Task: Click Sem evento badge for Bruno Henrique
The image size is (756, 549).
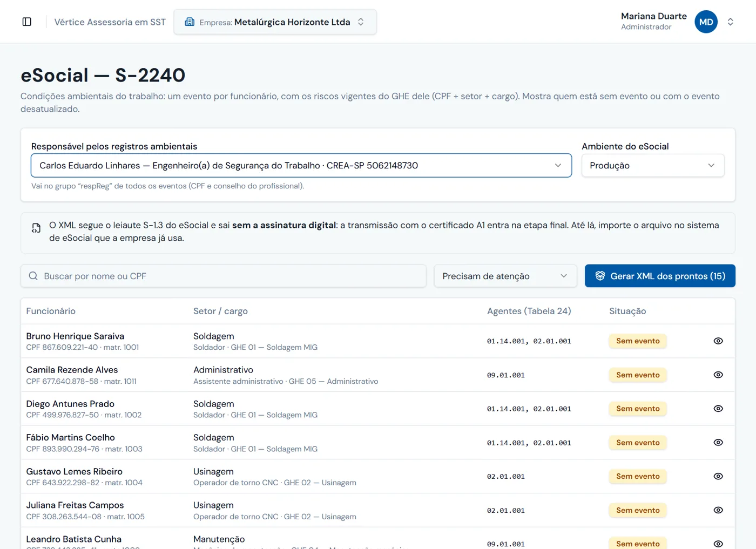Action: click(638, 341)
